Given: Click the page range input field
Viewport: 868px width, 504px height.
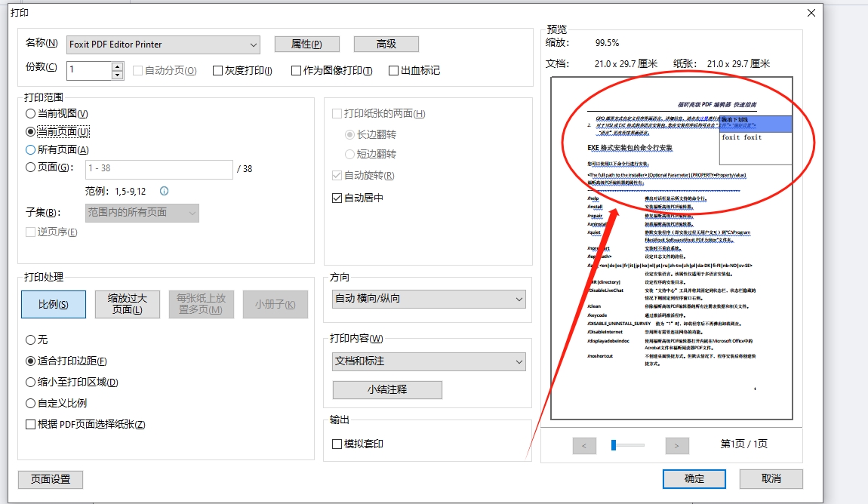Looking at the screenshot, I should pos(159,170).
